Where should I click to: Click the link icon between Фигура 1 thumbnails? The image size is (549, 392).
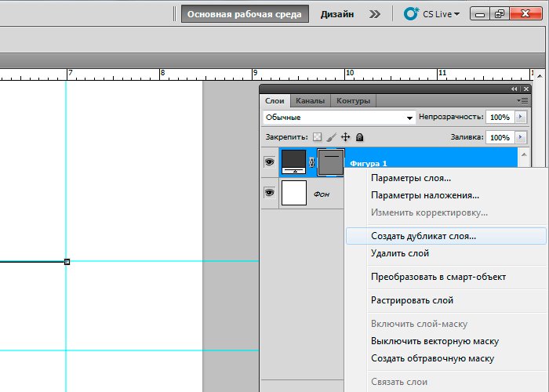311,162
